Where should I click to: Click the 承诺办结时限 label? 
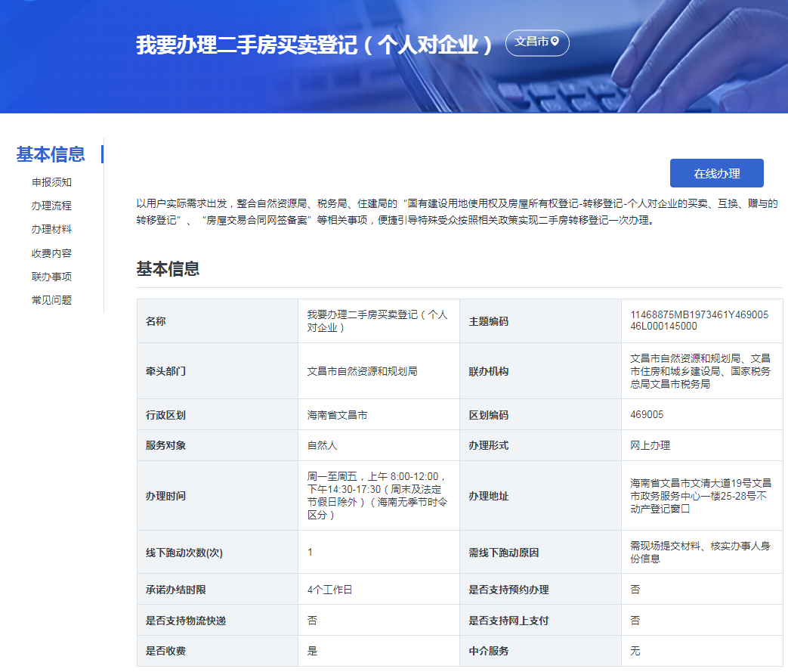pyautogui.click(x=176, y=589)
